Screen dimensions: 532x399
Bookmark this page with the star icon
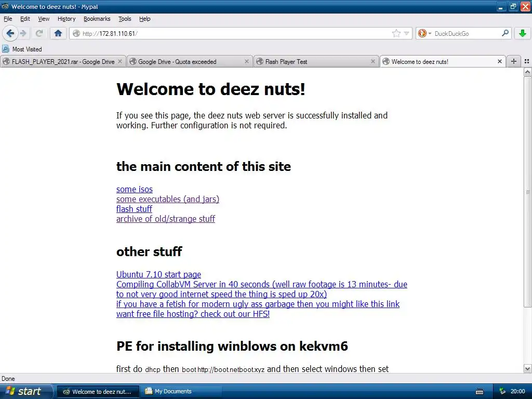pyautogui.click(x=396, y=33)
